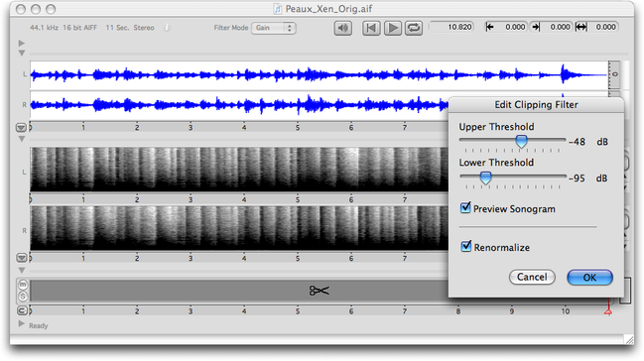Click second 3 on waveform ruler
Viewport: 644px width, 361px height.
191,128
